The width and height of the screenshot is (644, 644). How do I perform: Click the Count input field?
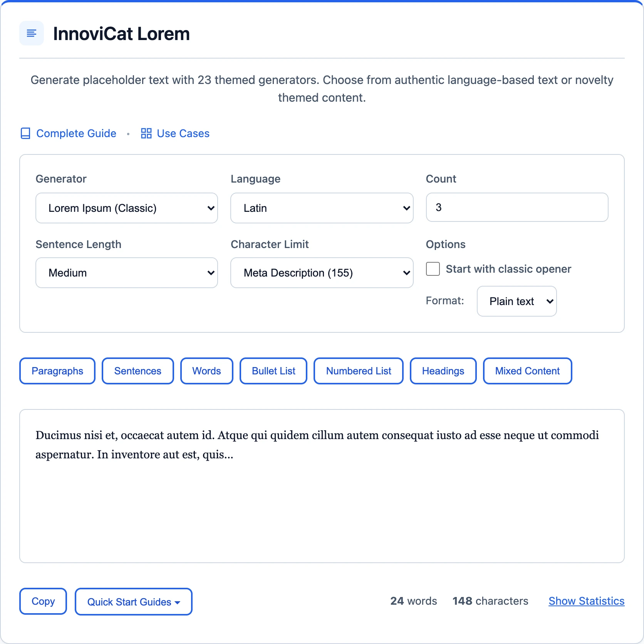[517, 207]
